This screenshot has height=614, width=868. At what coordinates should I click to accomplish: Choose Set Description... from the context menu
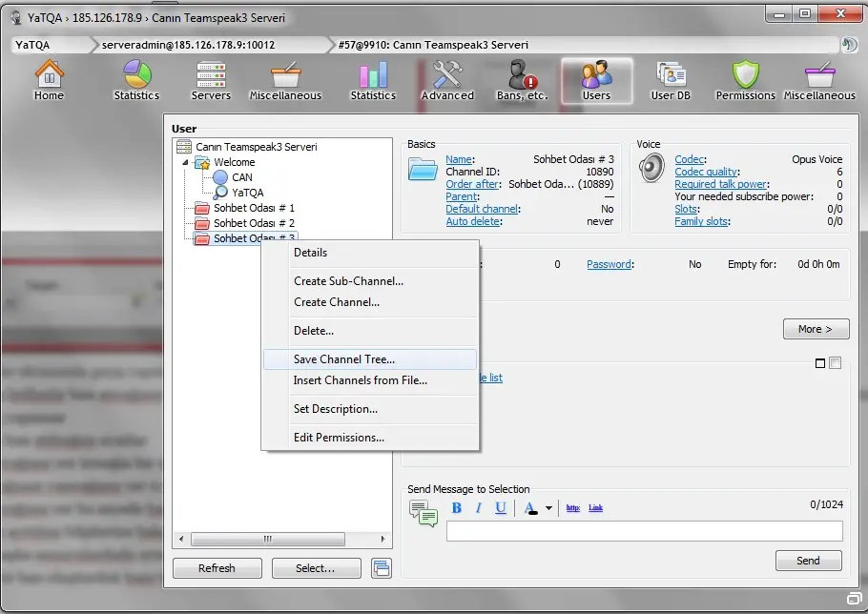(x=370, y=409)
